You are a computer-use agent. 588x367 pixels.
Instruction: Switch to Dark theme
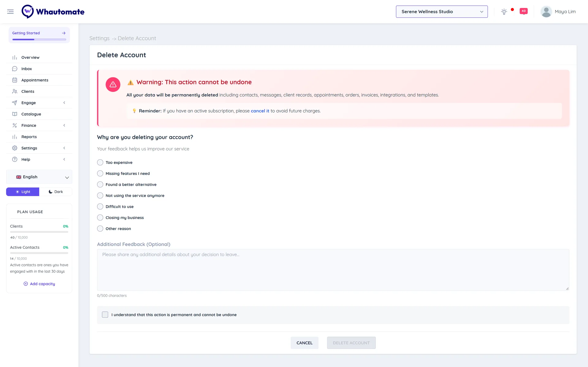pyautogui.click(x=56, y=192)
